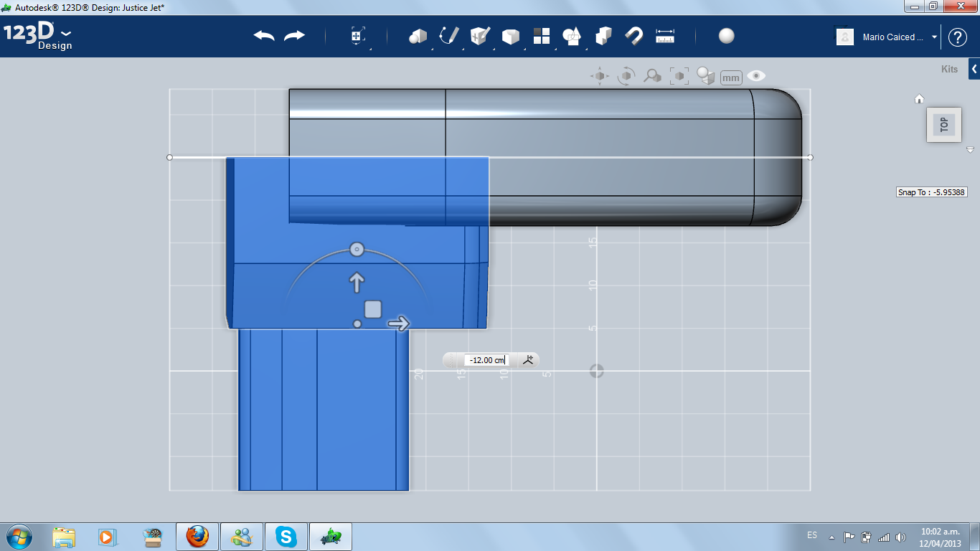Click the Fit to view tool
This screenshot has width=980, height=551.
point(679,76)
